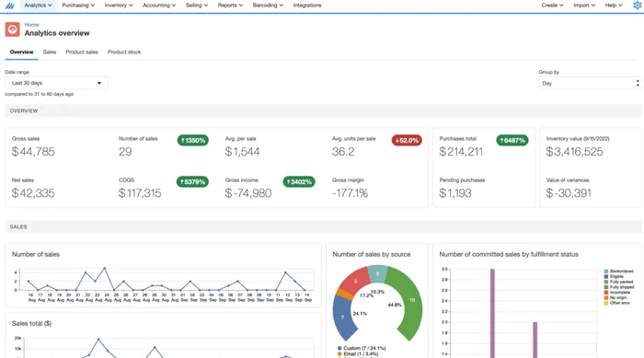Expand the Purchasing menu
Image resolution: width=644 pixels, height=358 pixels.
[78, 6]
